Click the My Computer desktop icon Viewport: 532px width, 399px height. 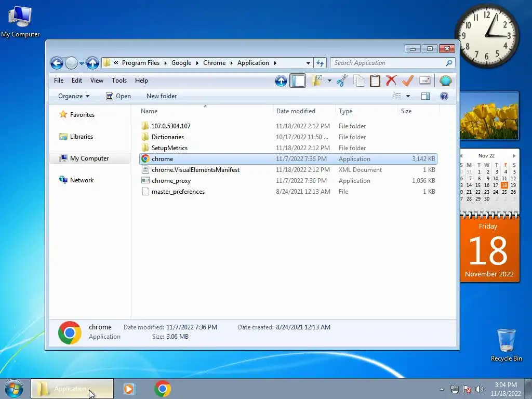coord(20,22)
